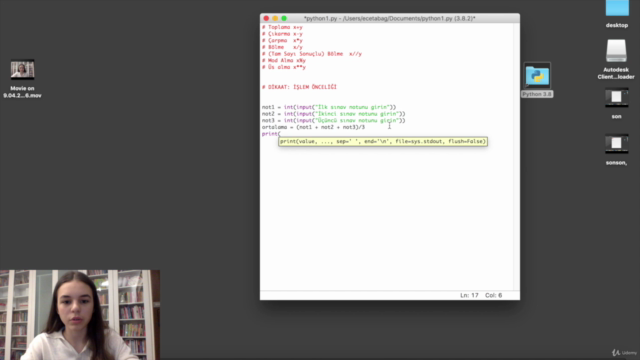Click the comment line '# Çarpma x*y'
Viewport: 640px width, 360px height.
pos(282,40)
